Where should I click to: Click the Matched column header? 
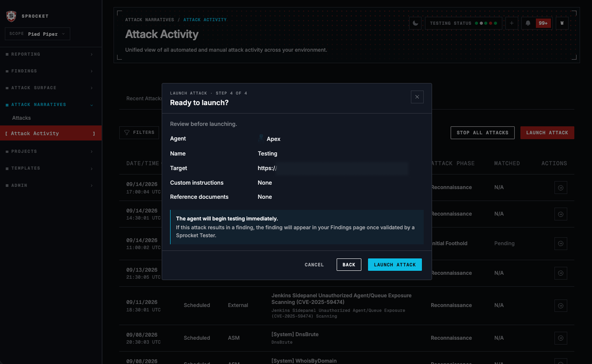pyautogui.click(x=507, y=163)
